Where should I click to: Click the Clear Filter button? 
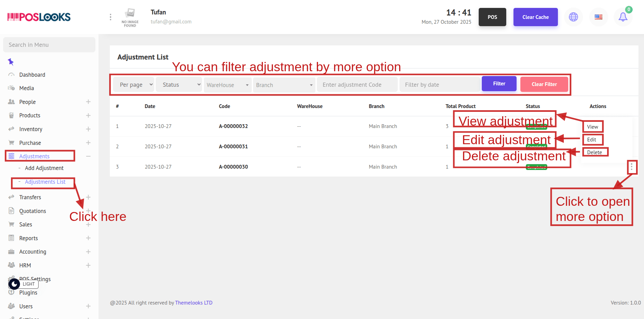[544, 84]
